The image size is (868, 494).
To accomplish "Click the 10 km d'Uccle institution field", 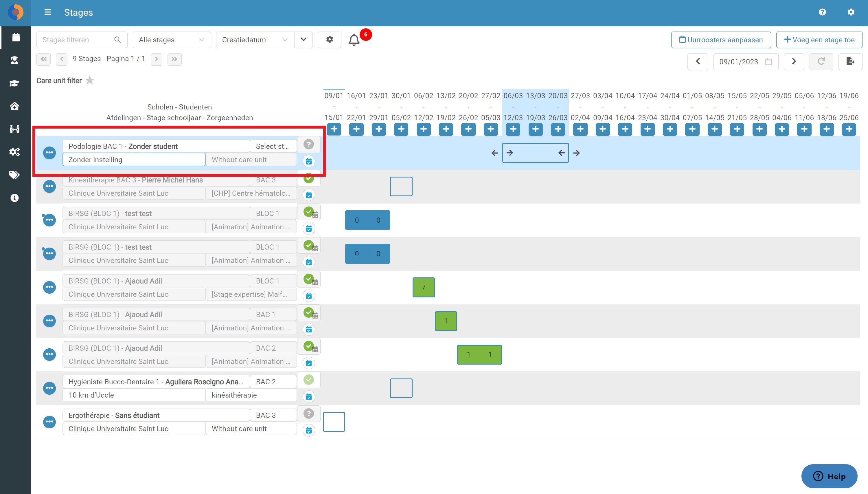I will point(134,395).
